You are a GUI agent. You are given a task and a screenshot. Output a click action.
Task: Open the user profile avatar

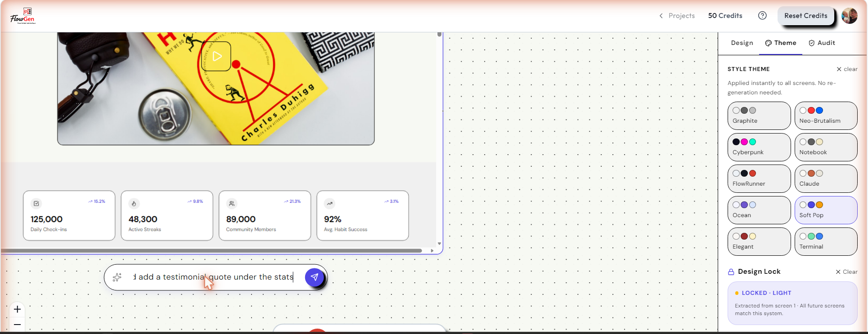tap(850, 16)
